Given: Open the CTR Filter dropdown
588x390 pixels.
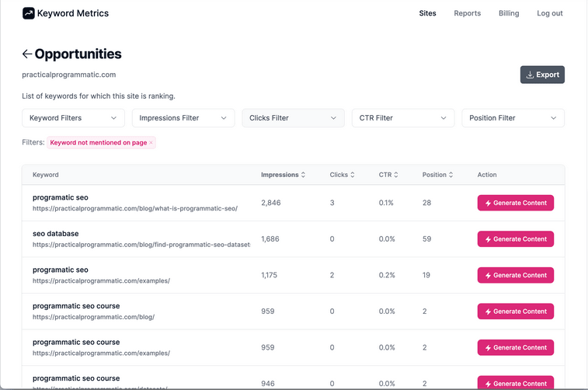Looking at the screenshot, I should [403, 118].
